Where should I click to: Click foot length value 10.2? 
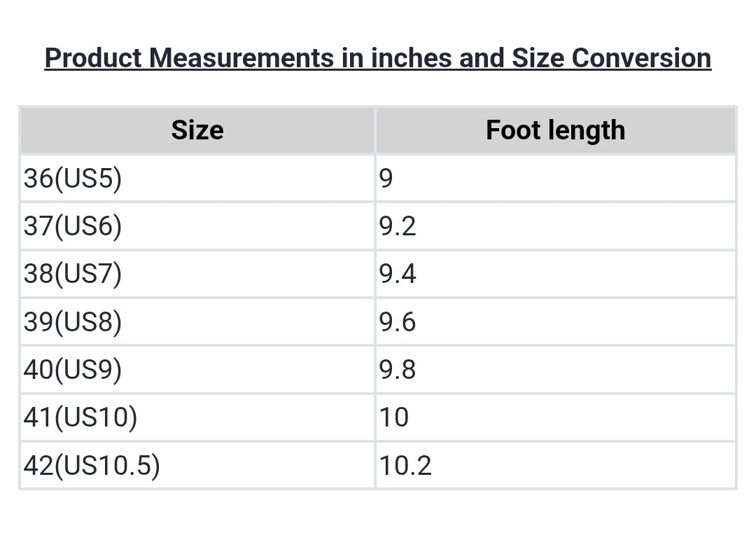click(x=405, y=465)
